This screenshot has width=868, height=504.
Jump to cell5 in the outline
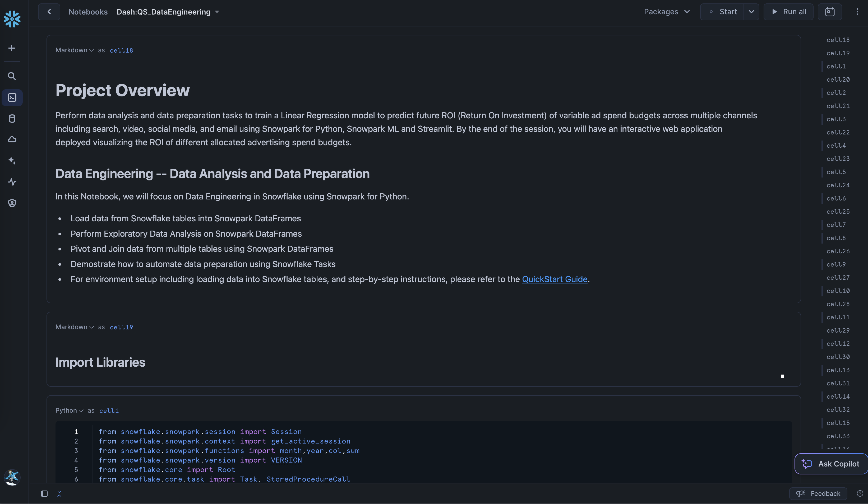click(836, 172)
